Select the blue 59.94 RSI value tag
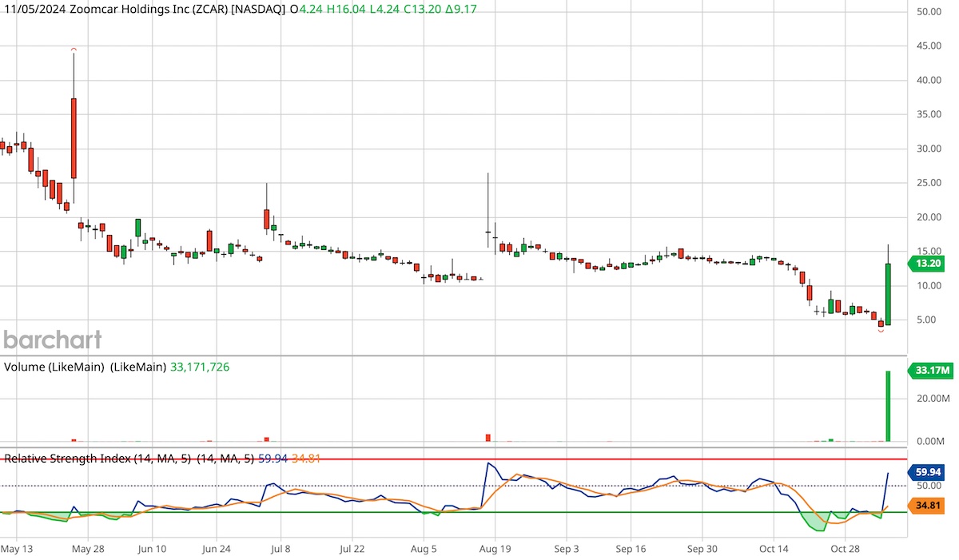The image size is (959, 560). [x=927, y=472]
